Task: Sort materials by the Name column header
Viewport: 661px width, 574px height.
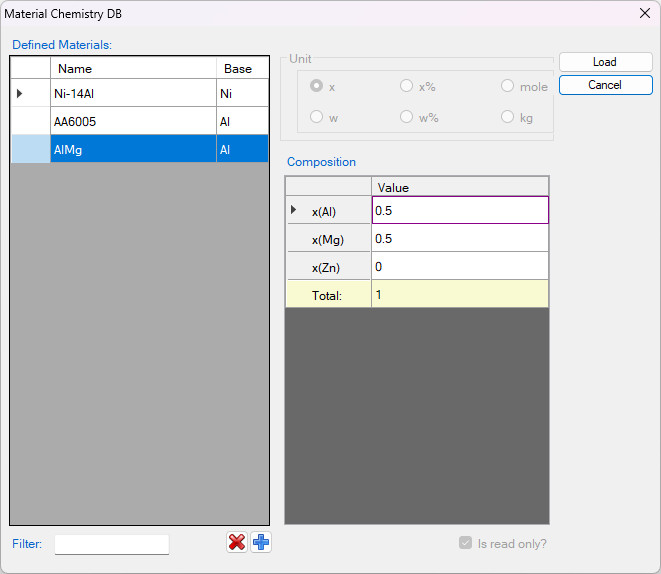Action: tap(133, 68)
